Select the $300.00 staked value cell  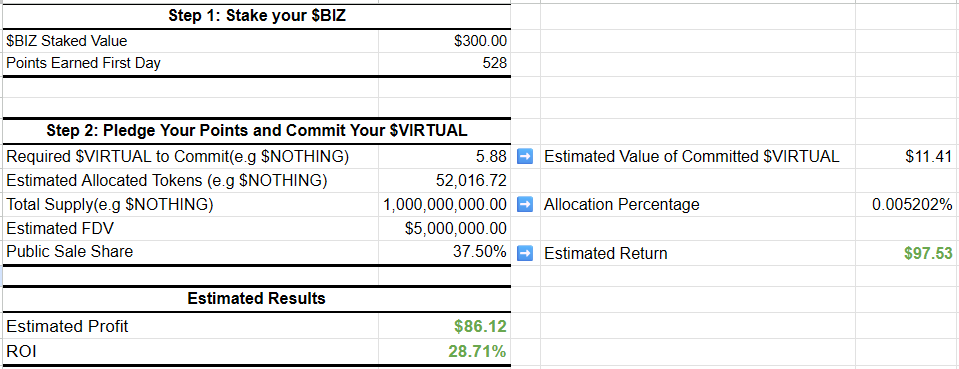(445, 41)
